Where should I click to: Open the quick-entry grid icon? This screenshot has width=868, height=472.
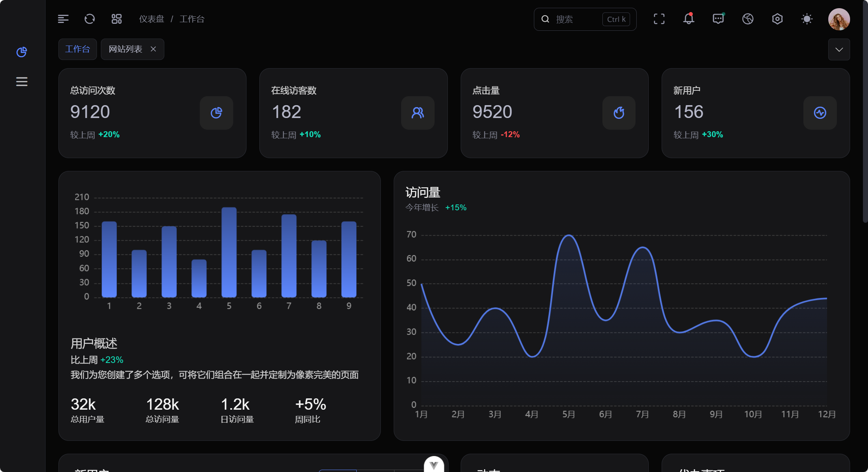pos(116,19)
